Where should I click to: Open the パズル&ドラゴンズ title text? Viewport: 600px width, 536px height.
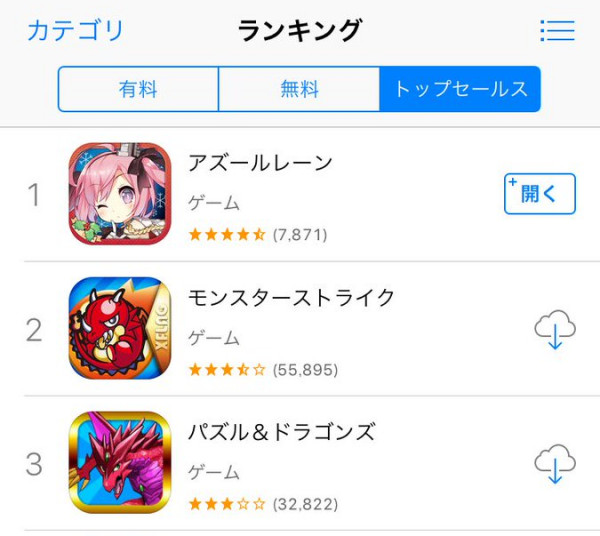[281, 432]
